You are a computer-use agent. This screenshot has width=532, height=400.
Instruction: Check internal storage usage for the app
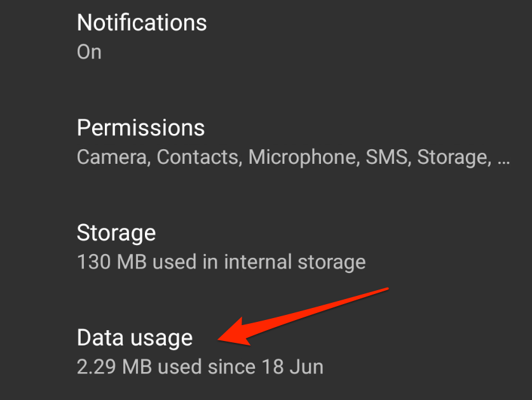click(x=221, y=262)
